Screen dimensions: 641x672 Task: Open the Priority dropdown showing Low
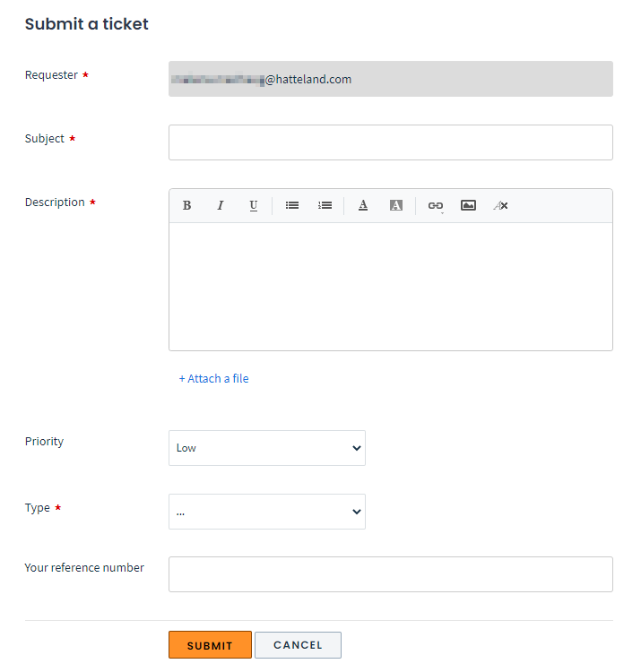(267, 448)
